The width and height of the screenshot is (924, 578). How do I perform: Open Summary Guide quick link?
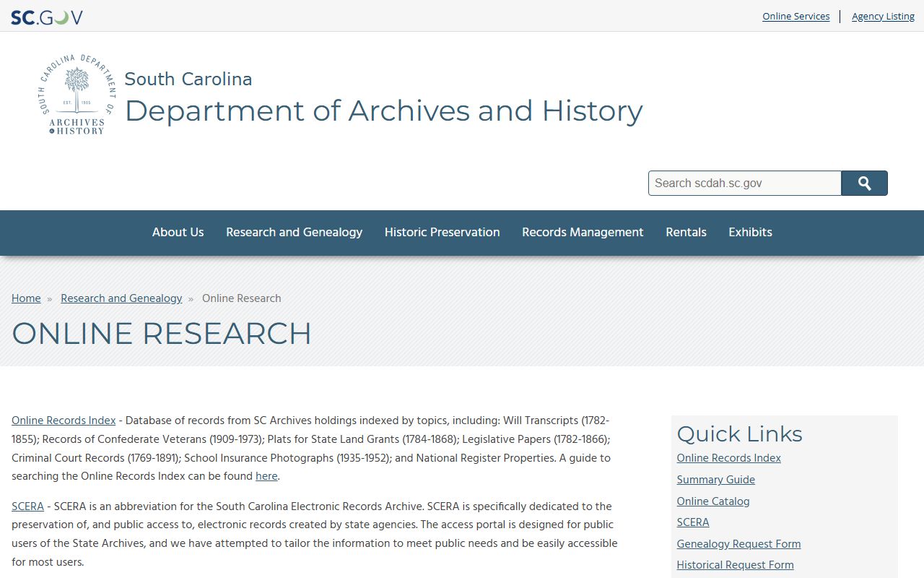716,480
